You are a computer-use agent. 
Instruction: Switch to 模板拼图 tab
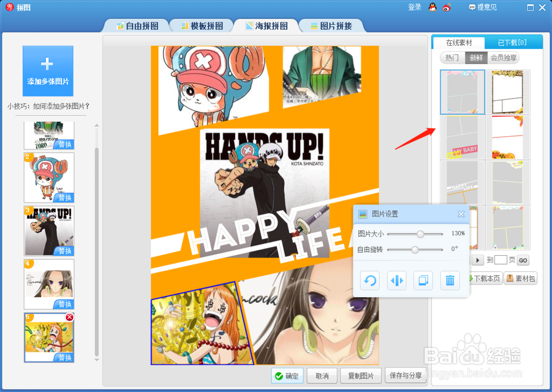coord(202,26)
